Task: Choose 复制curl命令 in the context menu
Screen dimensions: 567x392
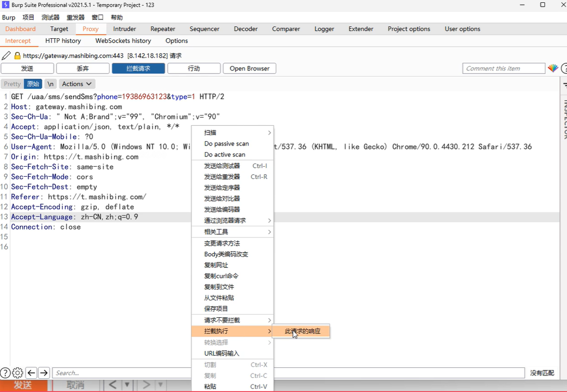Action: (232, 276)
